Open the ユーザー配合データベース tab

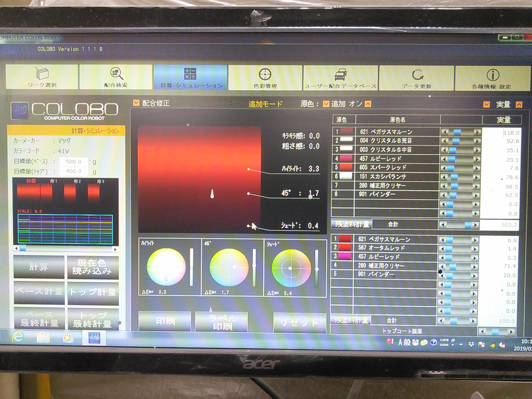[x=341, y=78]
